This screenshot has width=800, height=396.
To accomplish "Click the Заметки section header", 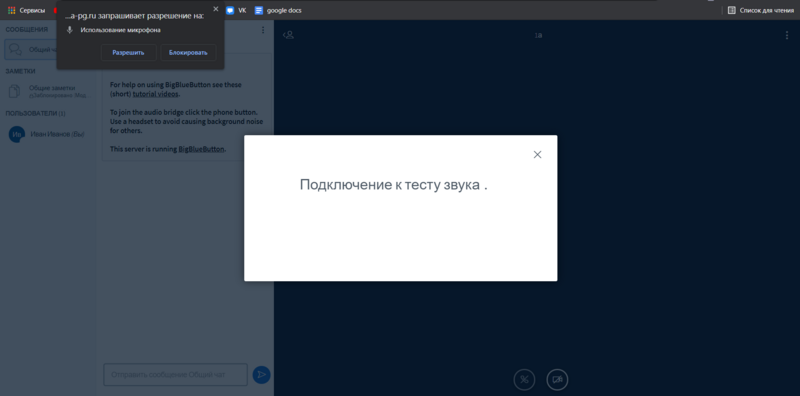I will (20, 71).
